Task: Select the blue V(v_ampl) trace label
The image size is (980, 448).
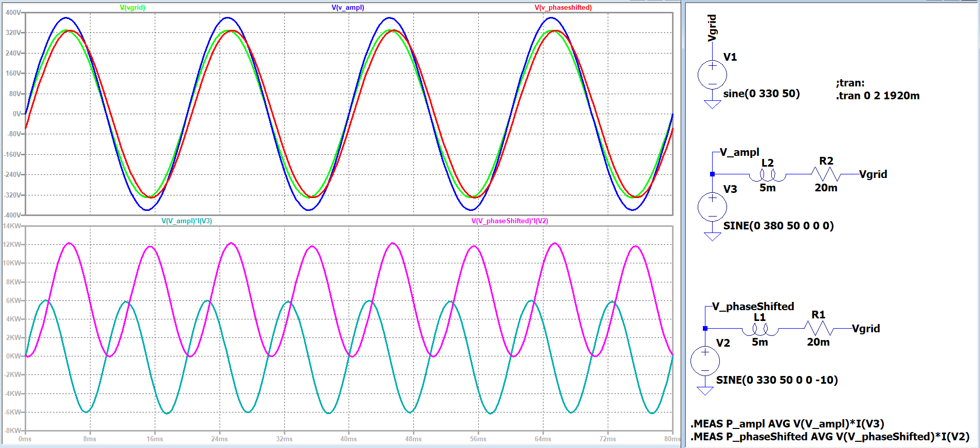Action: pyautogui.click(x=348, y=7)
